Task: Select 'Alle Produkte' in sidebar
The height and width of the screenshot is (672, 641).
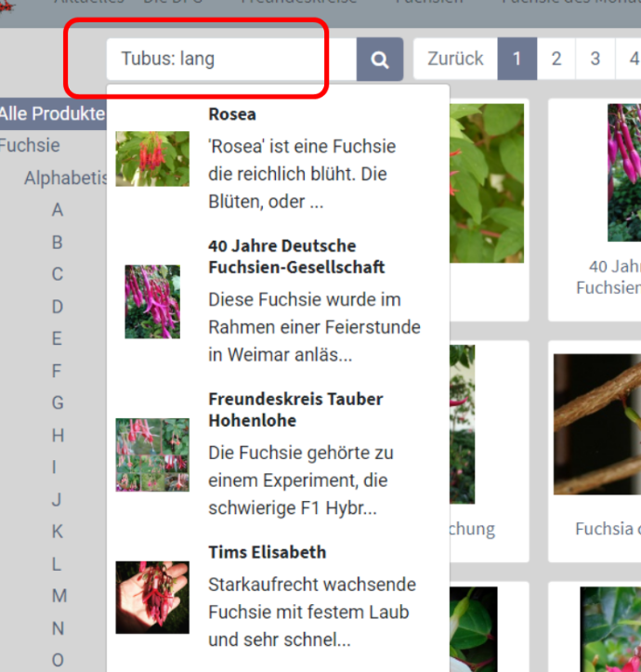Action: [52, 114]
